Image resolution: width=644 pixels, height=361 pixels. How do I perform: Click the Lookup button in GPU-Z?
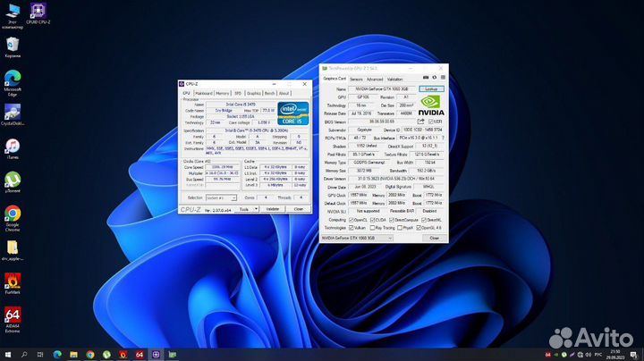431,89
